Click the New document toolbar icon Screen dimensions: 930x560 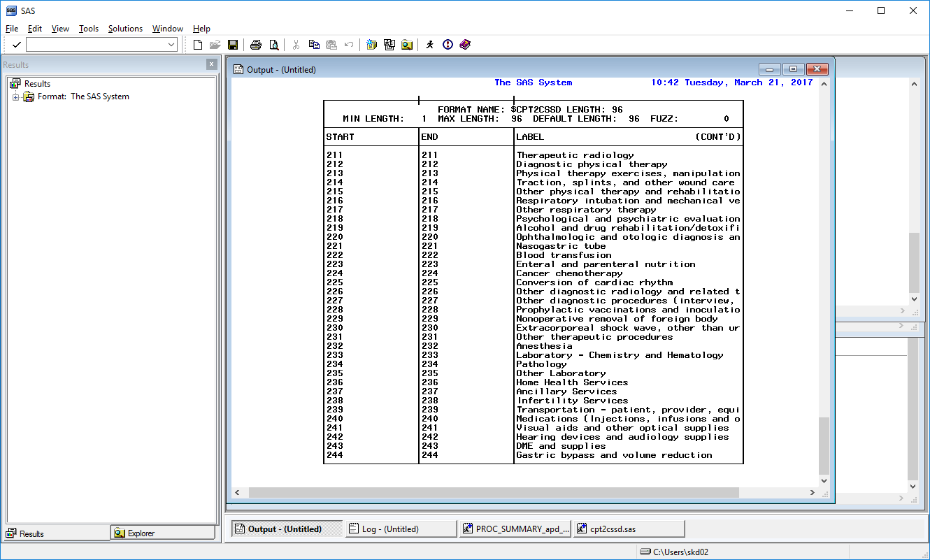click(198, 45)
